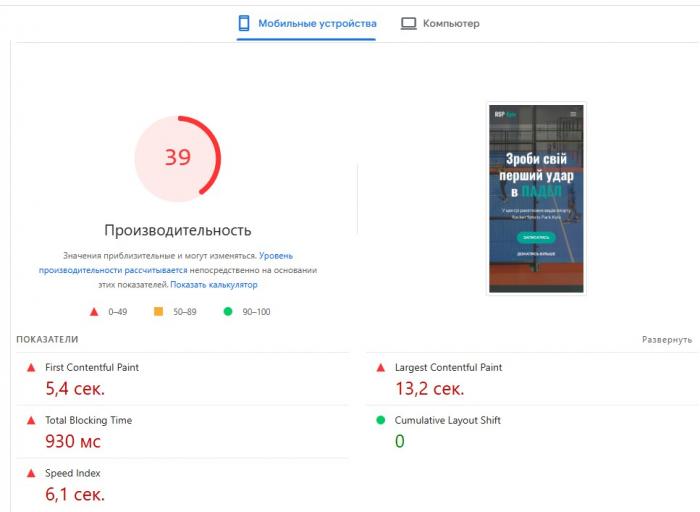Open the Производительность heading

point(178,230)
